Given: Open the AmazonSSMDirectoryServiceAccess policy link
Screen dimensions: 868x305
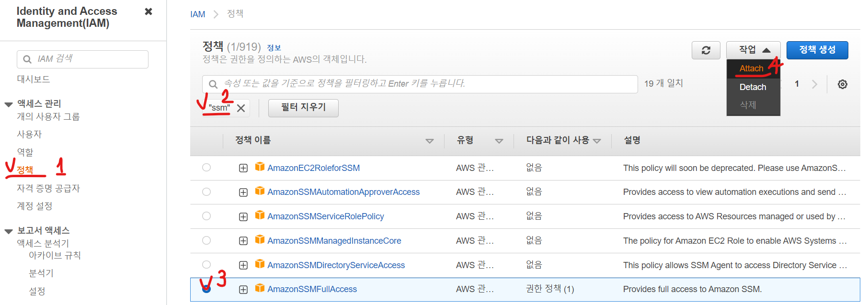Looking at the screenshot, I should 336,265.
